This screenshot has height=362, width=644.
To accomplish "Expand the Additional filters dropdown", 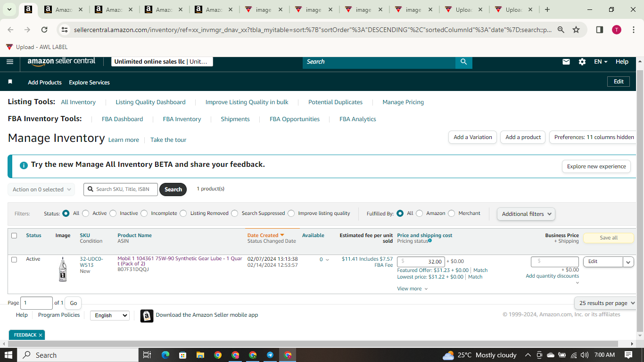I will pyautogui.click(x=526, y=214).
